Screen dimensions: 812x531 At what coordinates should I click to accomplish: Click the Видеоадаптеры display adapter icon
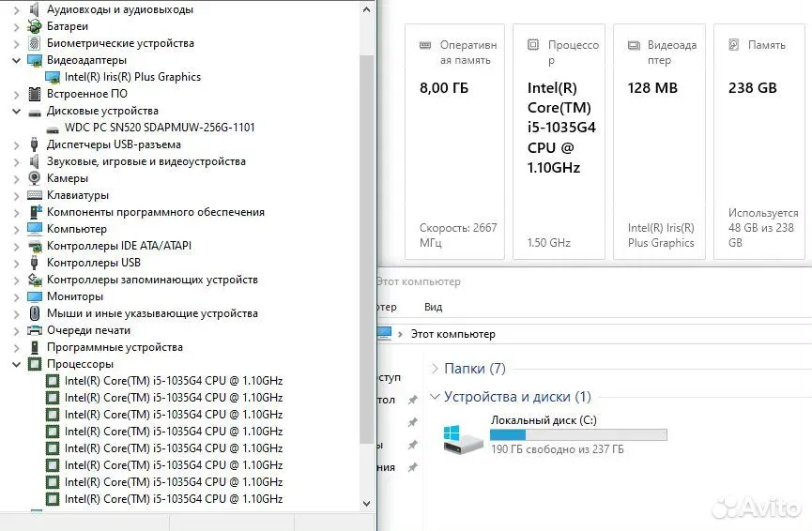[x=34, y=60]
